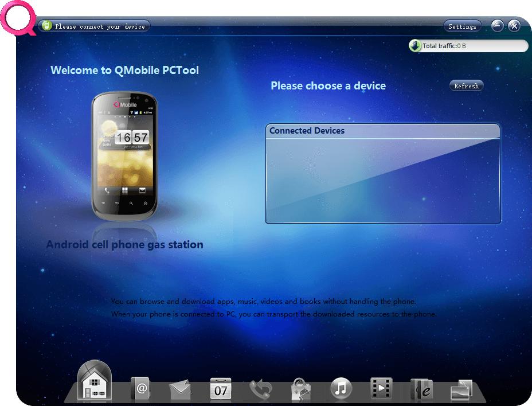The width and height of the screenshot is (532, 406).
Task: Close the PCTool window
Action: [x=514, y=26]
